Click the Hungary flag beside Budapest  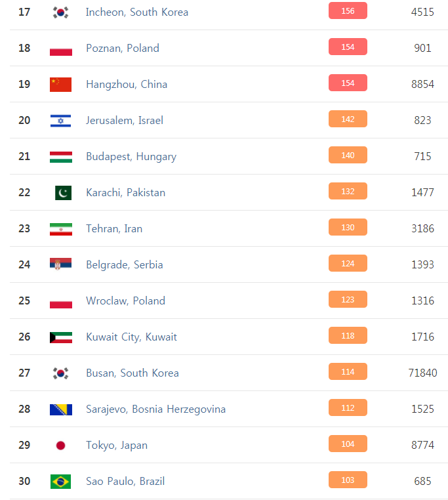coord(61,157)
